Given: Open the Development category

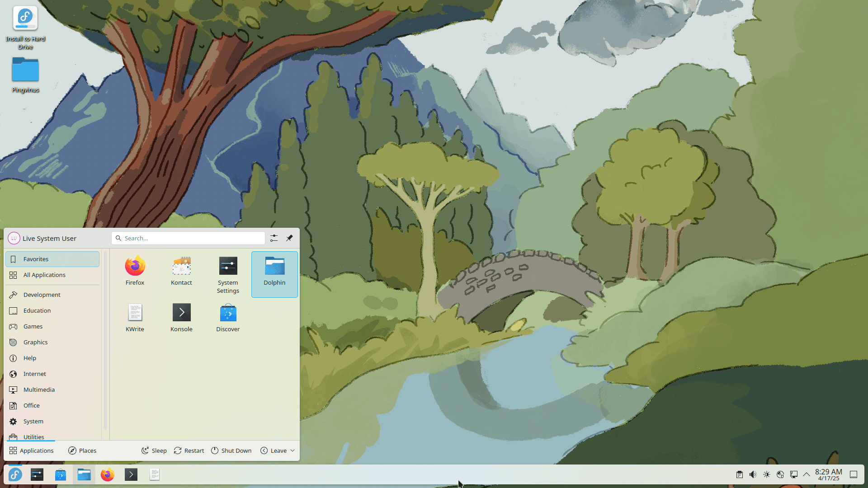Looking at the screenshot, I should 52,295.
